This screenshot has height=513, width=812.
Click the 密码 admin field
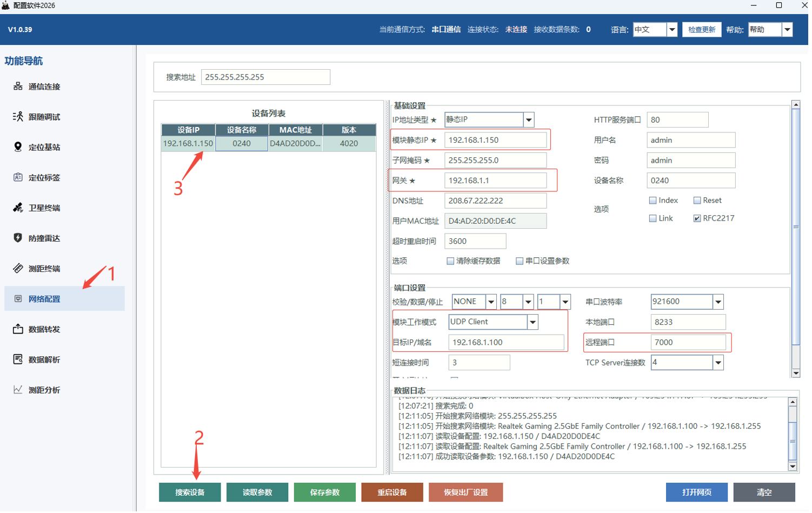691,161
